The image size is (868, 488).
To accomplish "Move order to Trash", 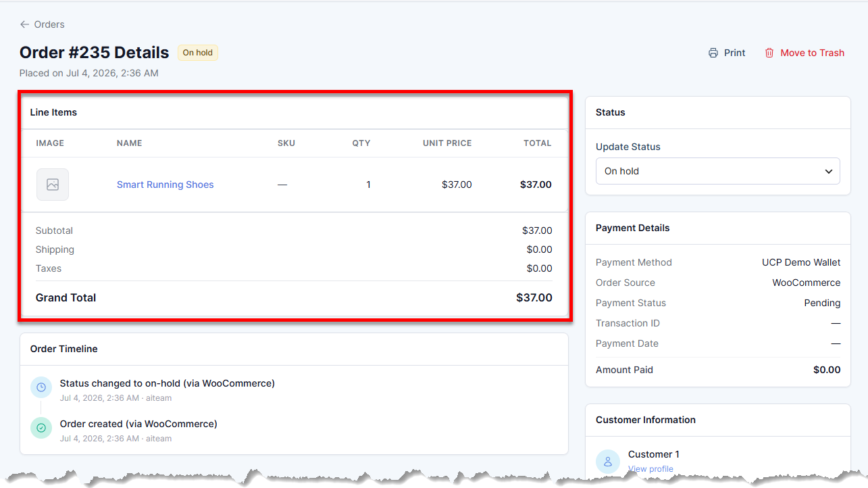I will pyautogui.click(x=805, y=53).
